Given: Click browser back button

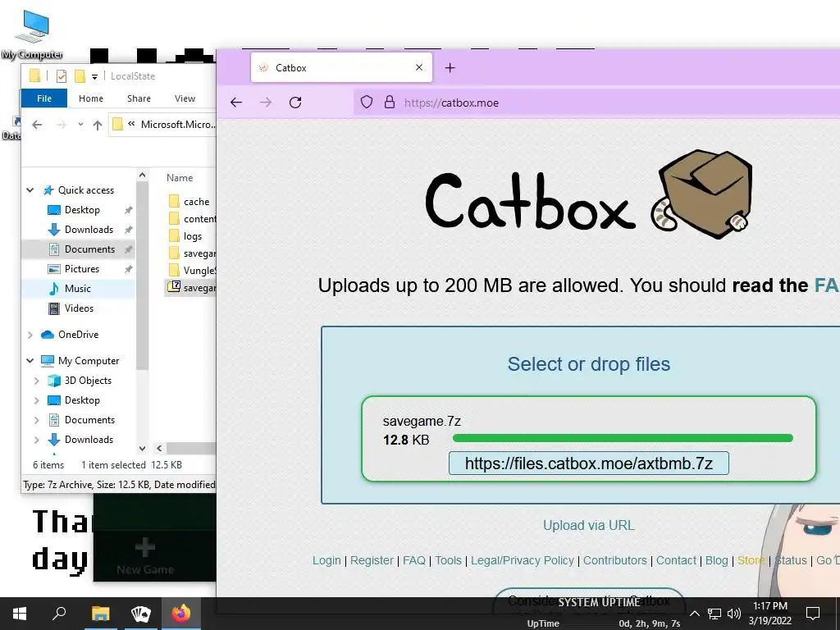Looking at the screenshot, I should click(236, 103).
